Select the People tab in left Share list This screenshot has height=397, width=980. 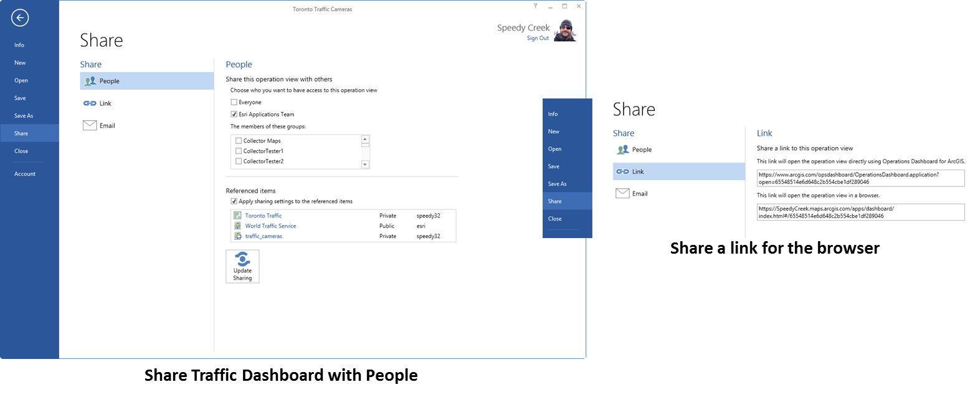147,81
